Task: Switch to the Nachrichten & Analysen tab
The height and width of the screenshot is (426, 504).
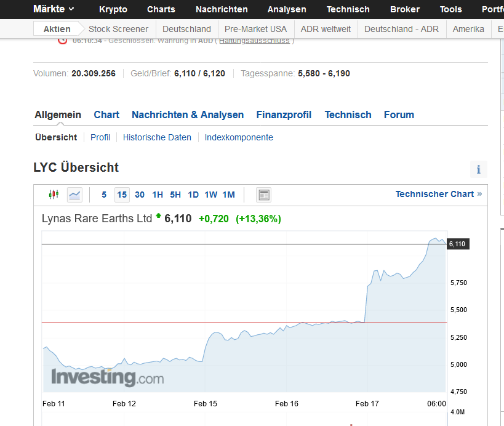Action: pyautogui.click(x=188, y=115)
